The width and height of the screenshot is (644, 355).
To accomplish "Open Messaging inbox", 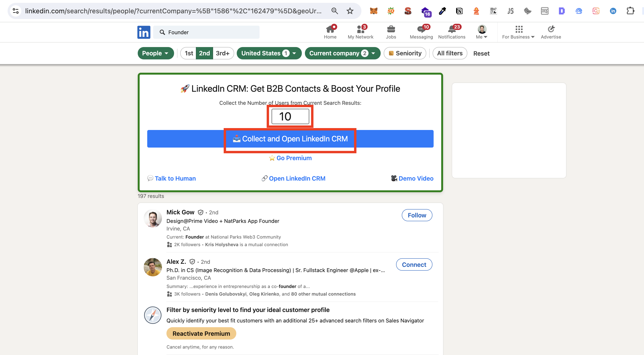I will [421, 32].
